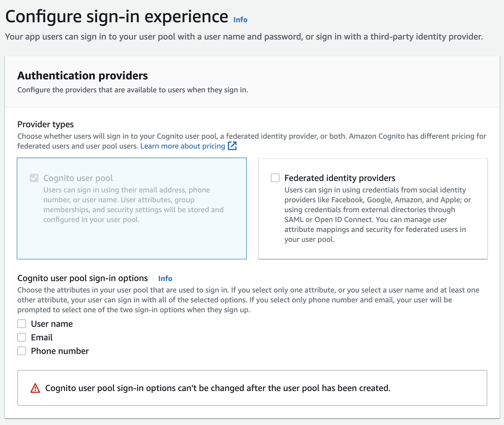Enable User name as a sign-in option
The image size is (504, 425).
(21, 324)
